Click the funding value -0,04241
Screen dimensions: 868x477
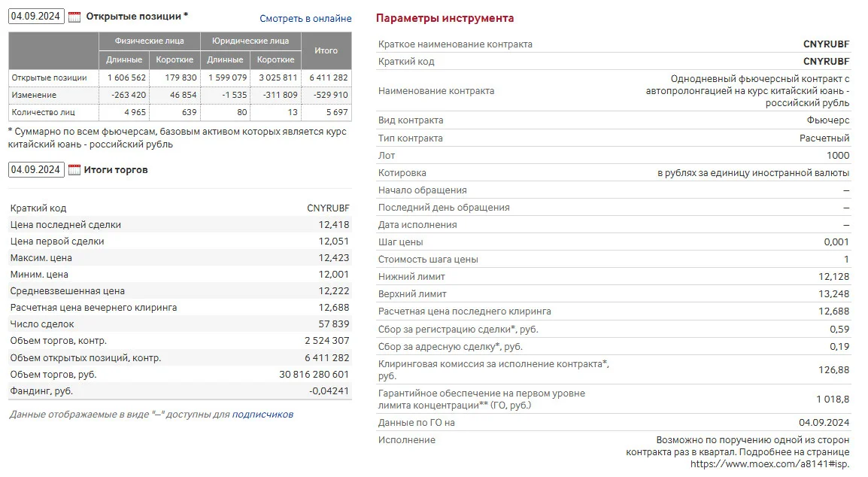329,391
